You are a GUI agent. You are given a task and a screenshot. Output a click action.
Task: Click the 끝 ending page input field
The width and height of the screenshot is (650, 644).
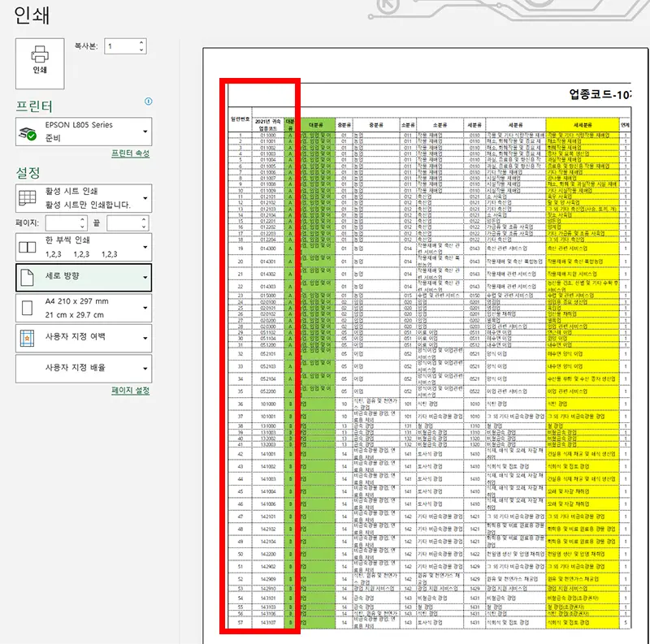(127, 222)
